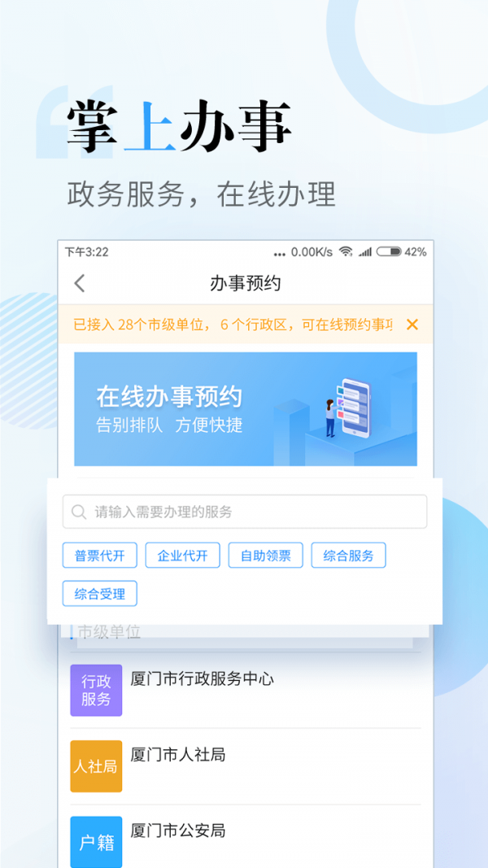Open 厦门市人社局 list entry

(246, 766)
